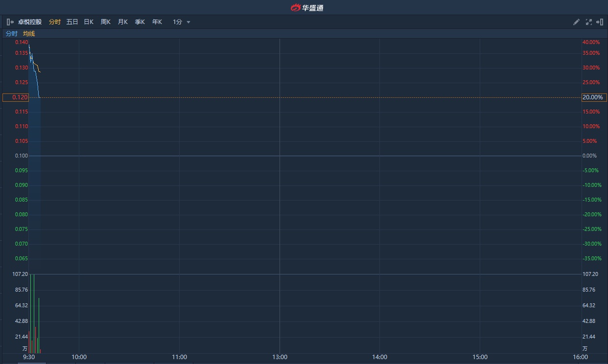Select the 周K weekly candlestick tab
The height and width of the screenshot is (364, 608).
coord(106,22)
